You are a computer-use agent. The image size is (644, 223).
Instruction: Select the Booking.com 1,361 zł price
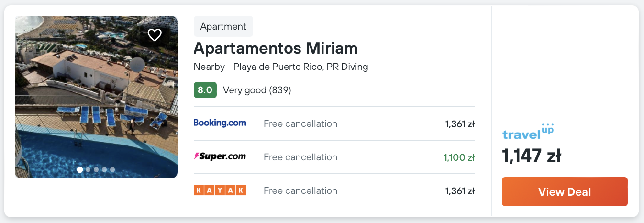[459, 124]
